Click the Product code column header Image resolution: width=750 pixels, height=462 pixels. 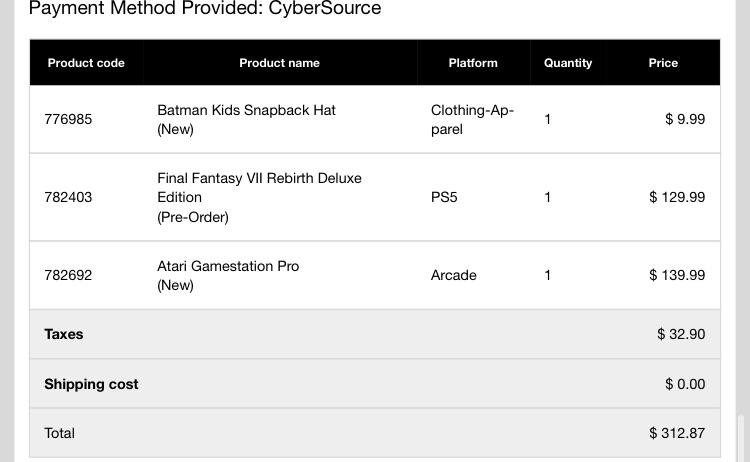tap(86, 63)
